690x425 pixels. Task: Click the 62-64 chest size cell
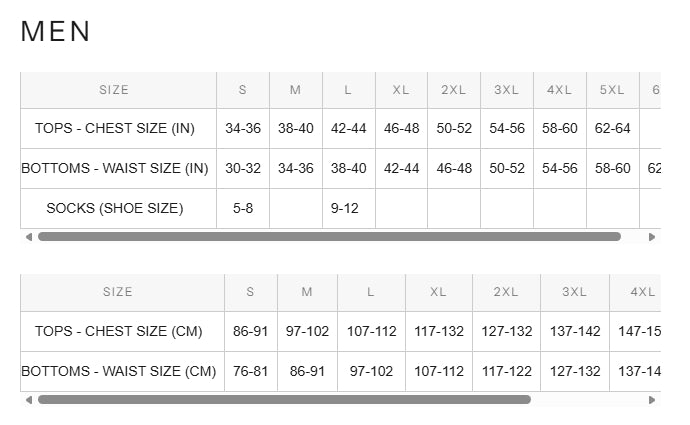612,129
